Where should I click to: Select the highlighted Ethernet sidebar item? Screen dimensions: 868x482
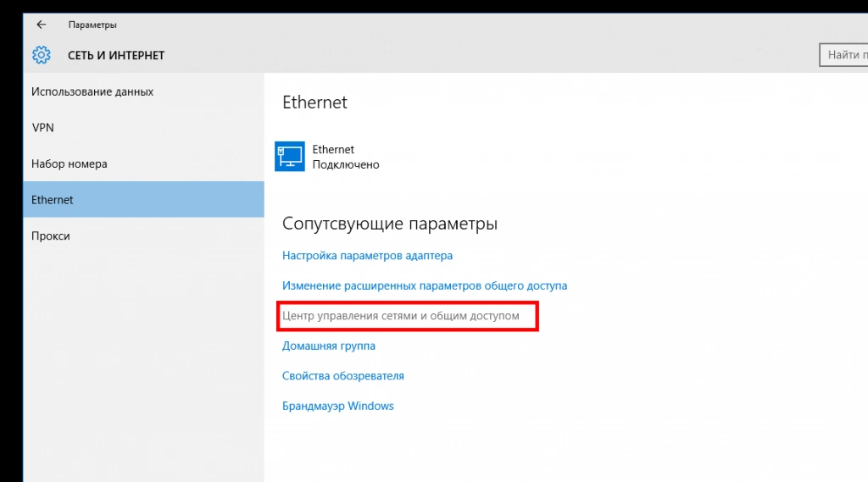(53, 200)
